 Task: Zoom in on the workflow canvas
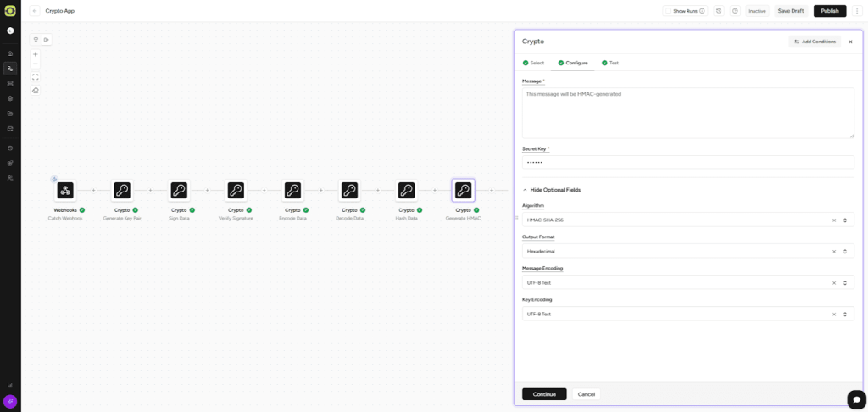[36, 54]
